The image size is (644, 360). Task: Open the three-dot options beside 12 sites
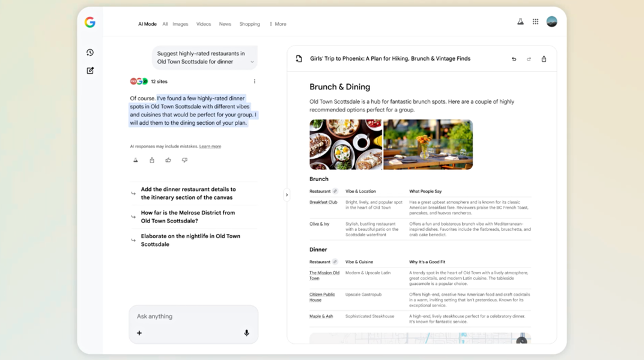point(254,82)
